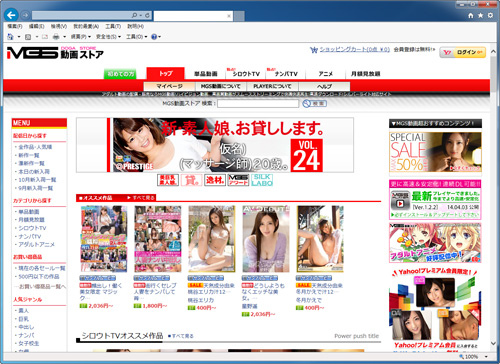Open a new tab with the blank tab button
This screenshot has height=364, width=500.
point(239,16)
